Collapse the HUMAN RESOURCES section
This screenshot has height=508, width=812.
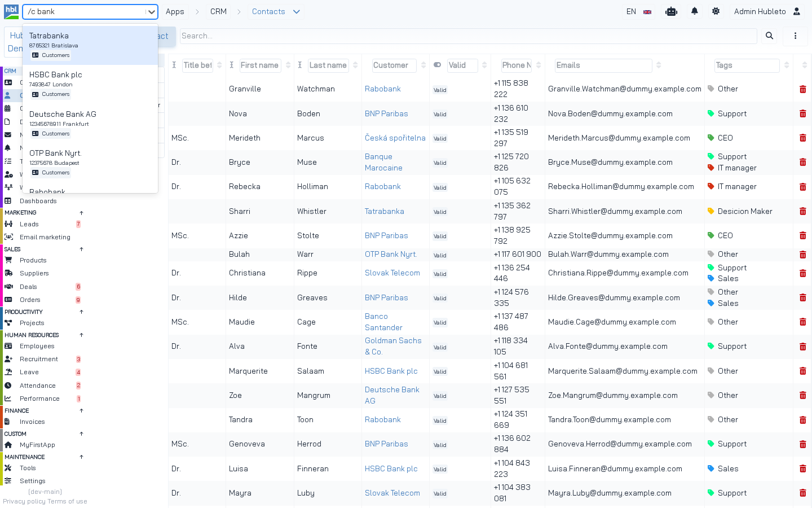pos(81,335)
